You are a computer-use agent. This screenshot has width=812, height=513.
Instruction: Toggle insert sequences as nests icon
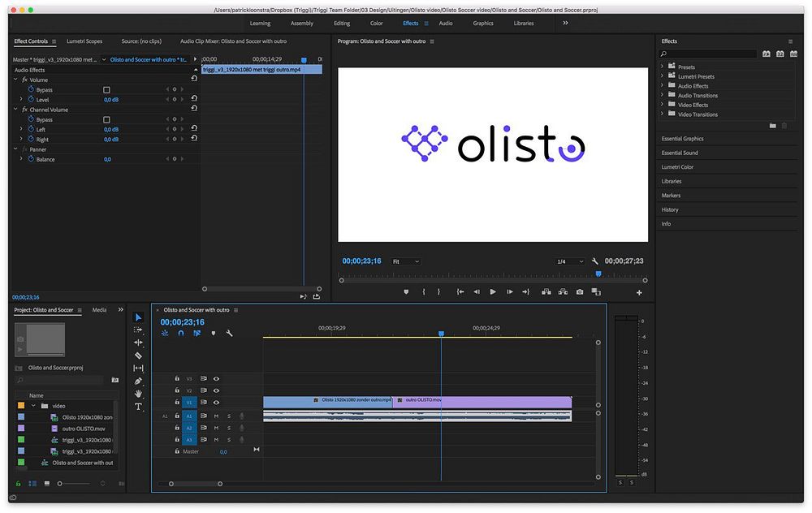tap(165, 334)
